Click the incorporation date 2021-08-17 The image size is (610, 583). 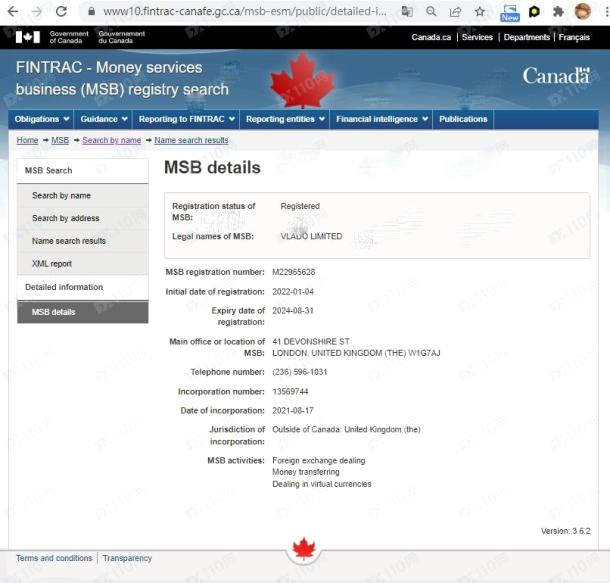[293, 411]
